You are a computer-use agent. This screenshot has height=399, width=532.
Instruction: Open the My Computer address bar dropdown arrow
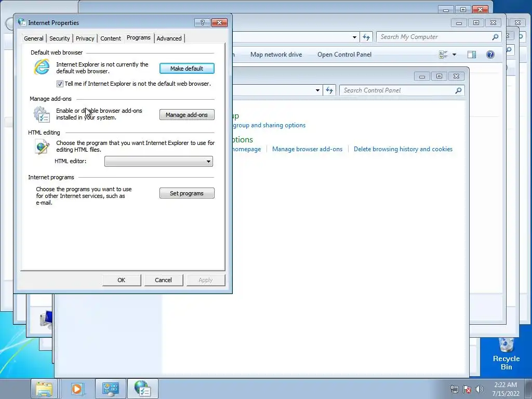(354, 37)
